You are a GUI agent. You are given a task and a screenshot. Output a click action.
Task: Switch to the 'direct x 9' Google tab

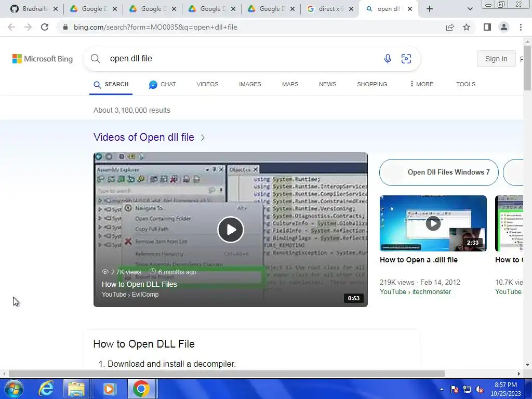click(325, 9)
